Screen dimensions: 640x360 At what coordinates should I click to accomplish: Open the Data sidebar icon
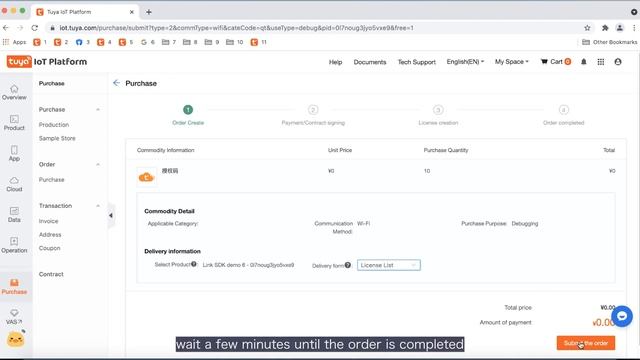point(14,215)
